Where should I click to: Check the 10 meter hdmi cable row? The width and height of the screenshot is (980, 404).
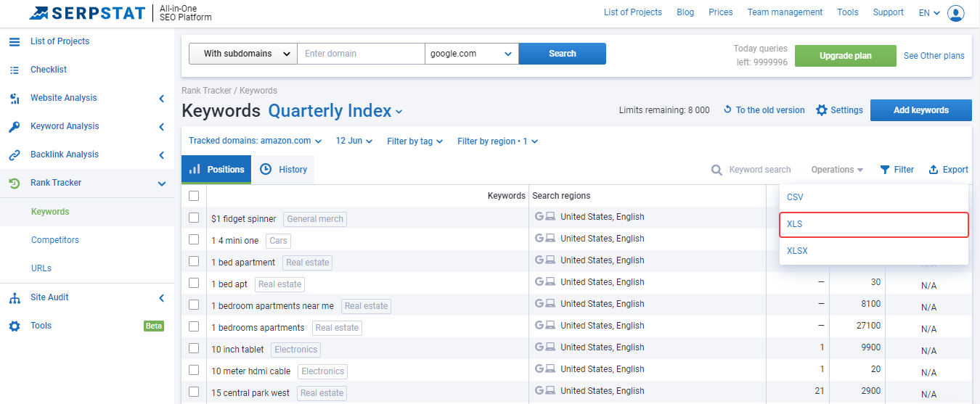point(194,370)
